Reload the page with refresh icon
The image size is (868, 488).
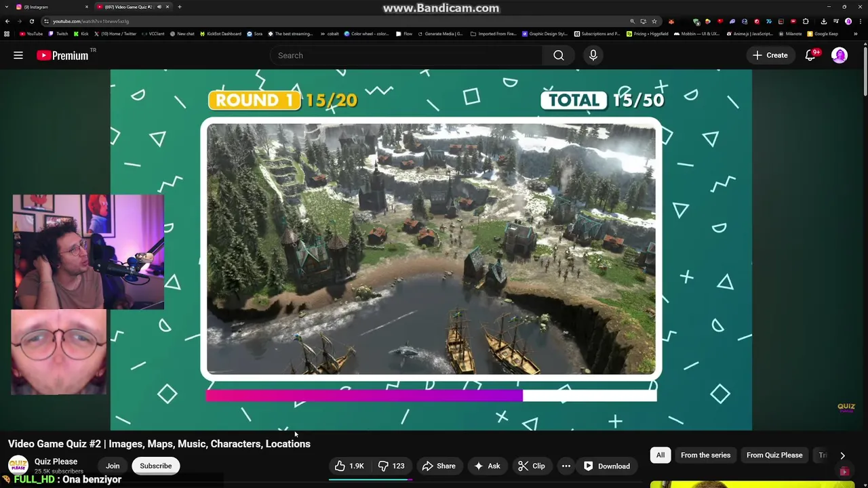click(31, 21)
